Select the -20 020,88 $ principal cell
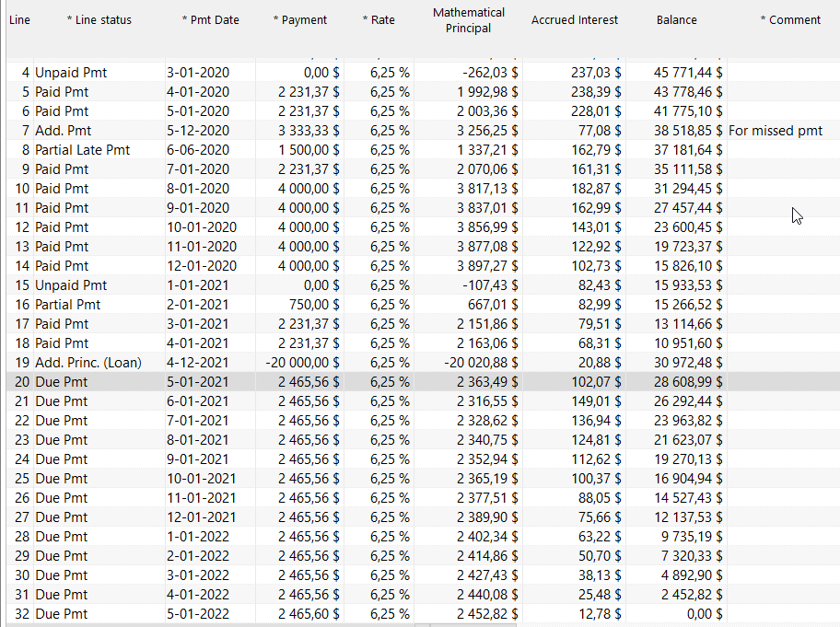The width and height of the screenshot is (840, 627). 468,363
